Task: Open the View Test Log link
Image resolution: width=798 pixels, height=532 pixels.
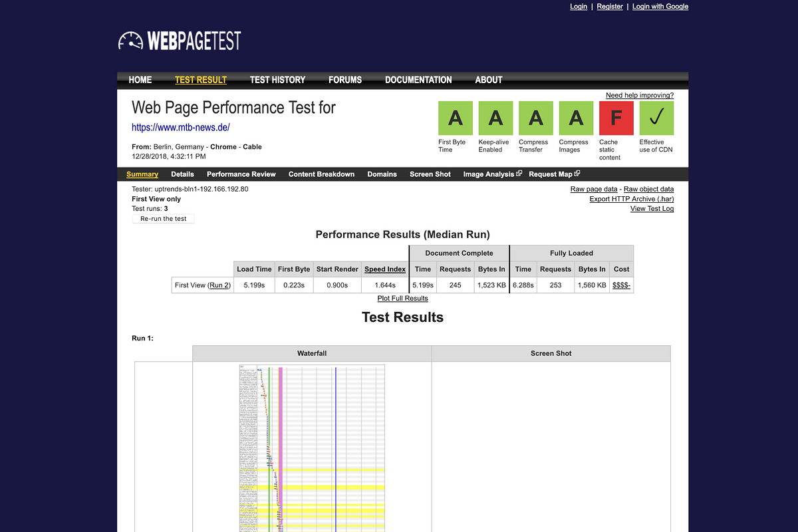Action: (x=652, y=209)
